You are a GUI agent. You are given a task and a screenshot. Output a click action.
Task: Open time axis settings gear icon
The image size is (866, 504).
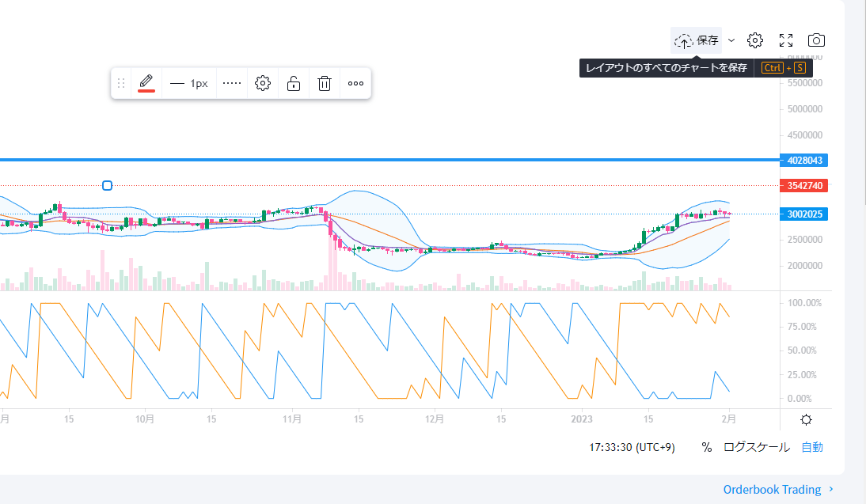click(x=806, y=420)
